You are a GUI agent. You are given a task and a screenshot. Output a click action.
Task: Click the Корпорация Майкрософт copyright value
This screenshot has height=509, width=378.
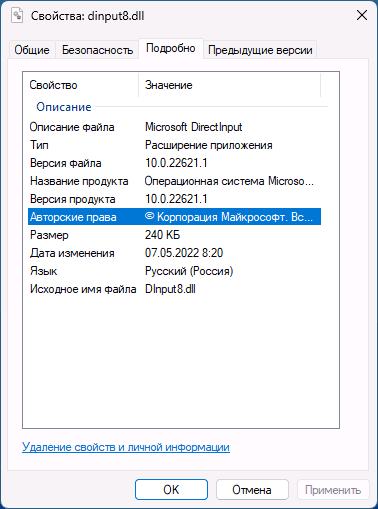click(229, 217)
